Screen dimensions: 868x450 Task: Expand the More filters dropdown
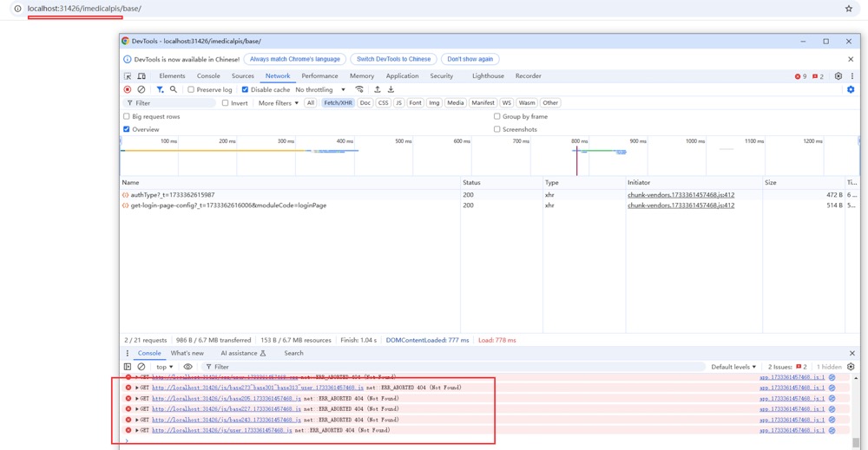[278, 103]
